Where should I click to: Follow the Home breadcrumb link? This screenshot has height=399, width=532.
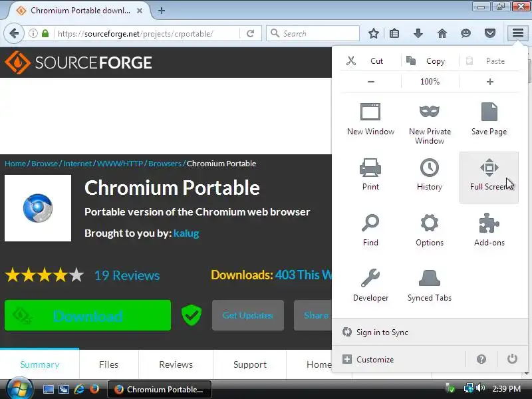coord(15,164)
